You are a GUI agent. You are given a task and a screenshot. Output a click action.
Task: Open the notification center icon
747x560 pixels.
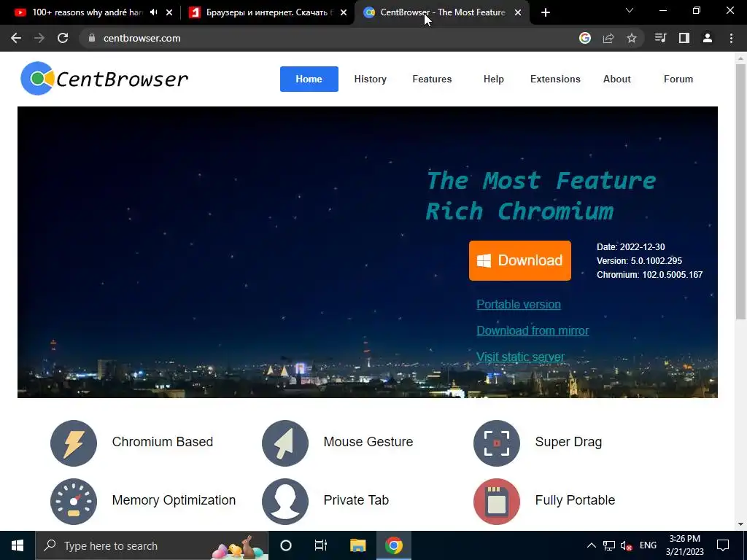click(723, 545)
